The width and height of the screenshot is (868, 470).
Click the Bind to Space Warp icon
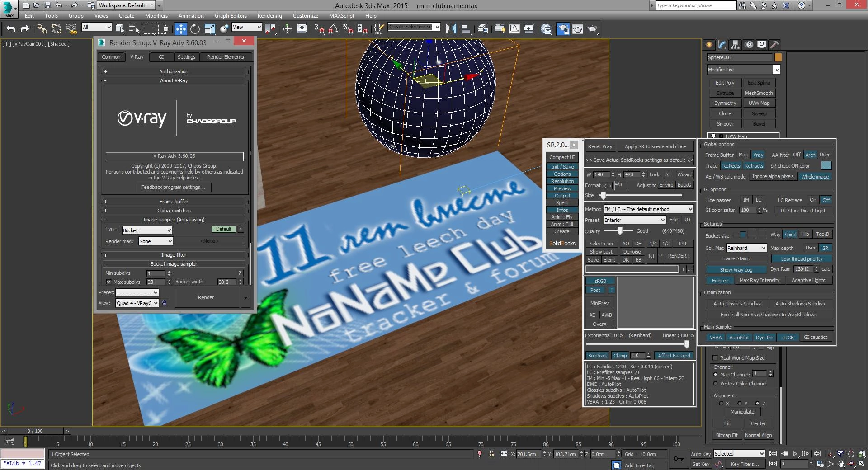(x=71, y=29)
